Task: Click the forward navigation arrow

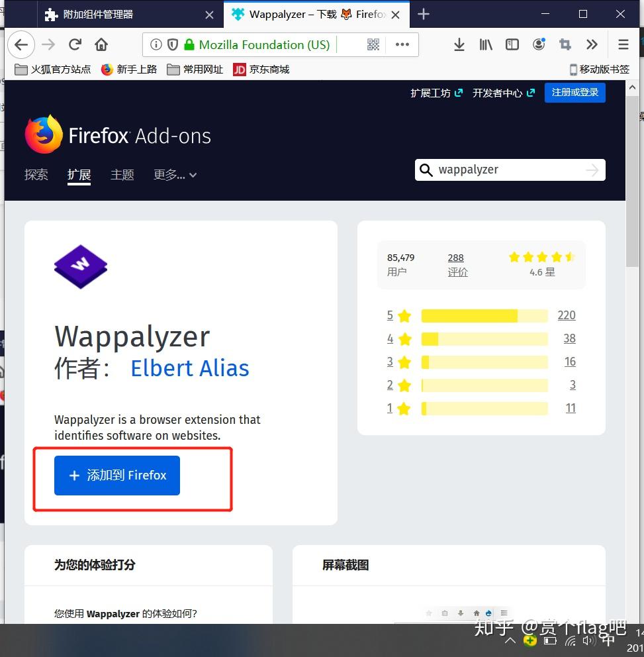Action: tap(48, 44)
